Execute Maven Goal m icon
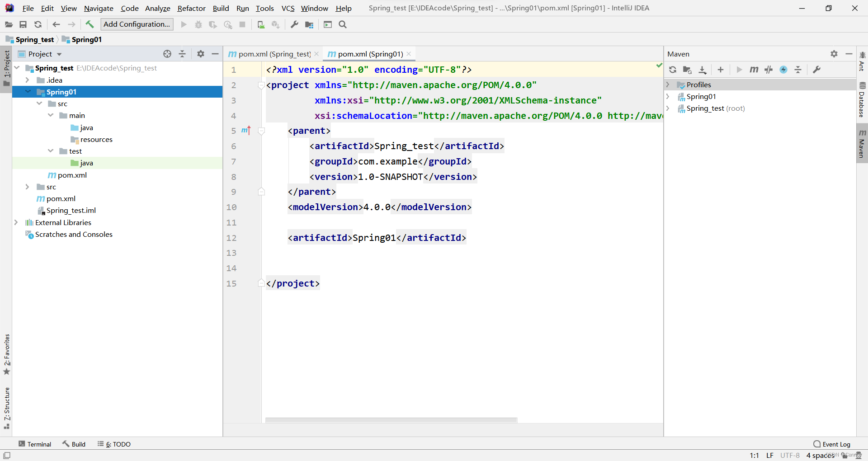This screenshot has height=461, width=868. [x=754, y=70]
